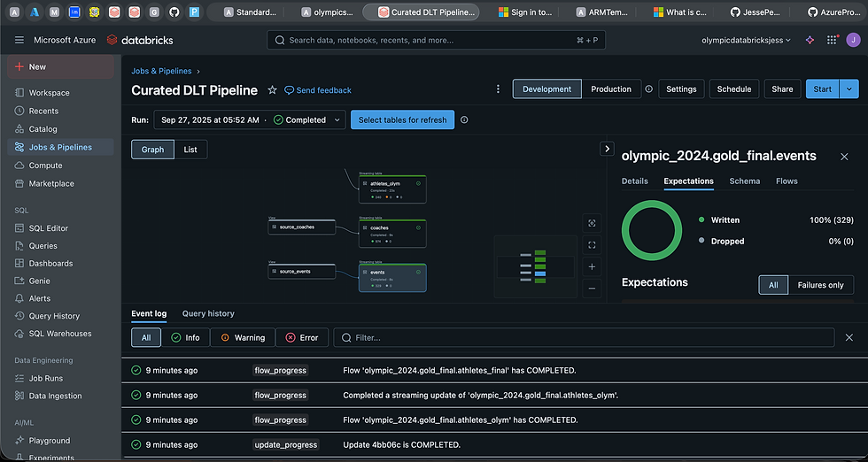This screenshot has height=462, width=868.
Task: Switch to the Event log tab
Action: [149, 313]
